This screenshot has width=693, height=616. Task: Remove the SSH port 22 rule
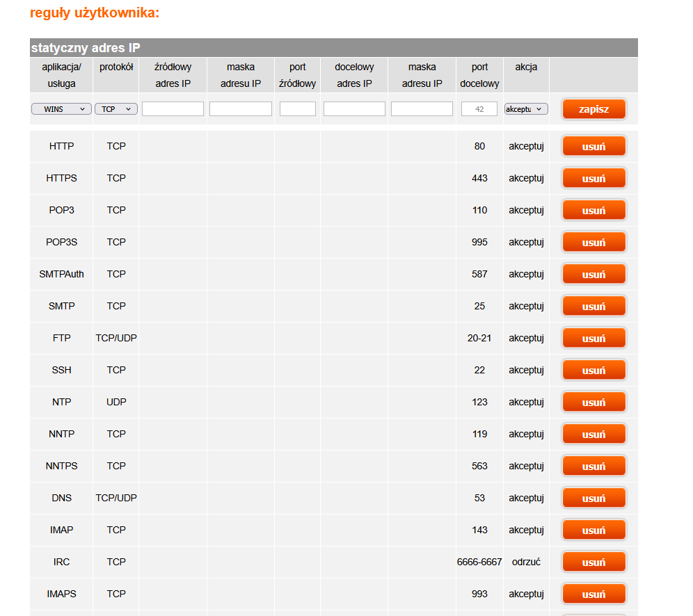(x=594, y=371)
